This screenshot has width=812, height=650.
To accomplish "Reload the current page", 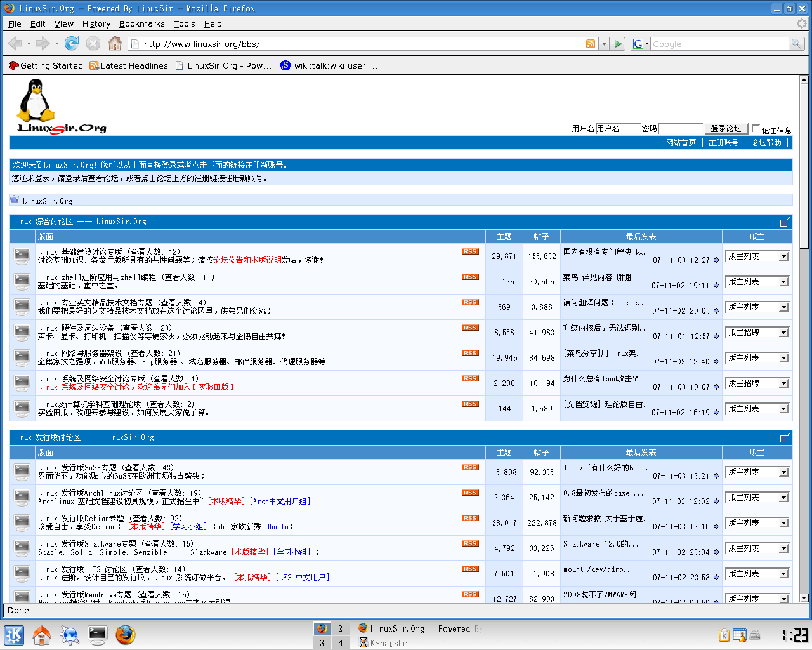I will [72, 43].
